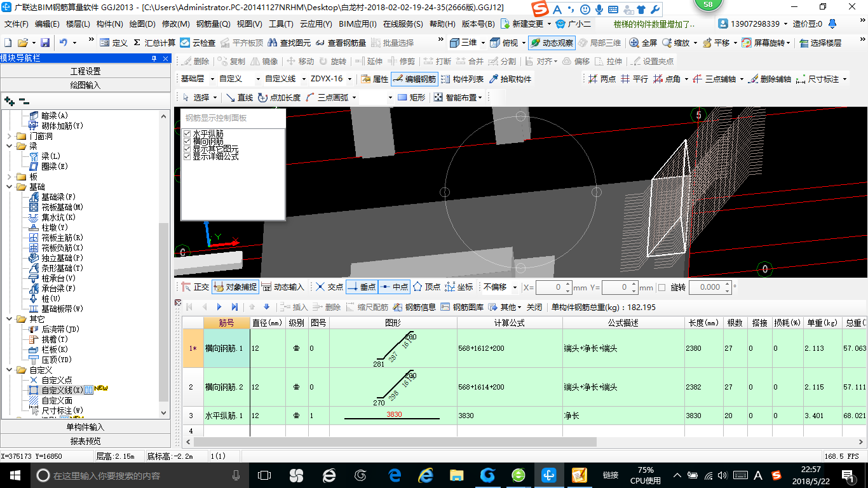Collapse the 自定义 tree folder

(x=10, y=370)
